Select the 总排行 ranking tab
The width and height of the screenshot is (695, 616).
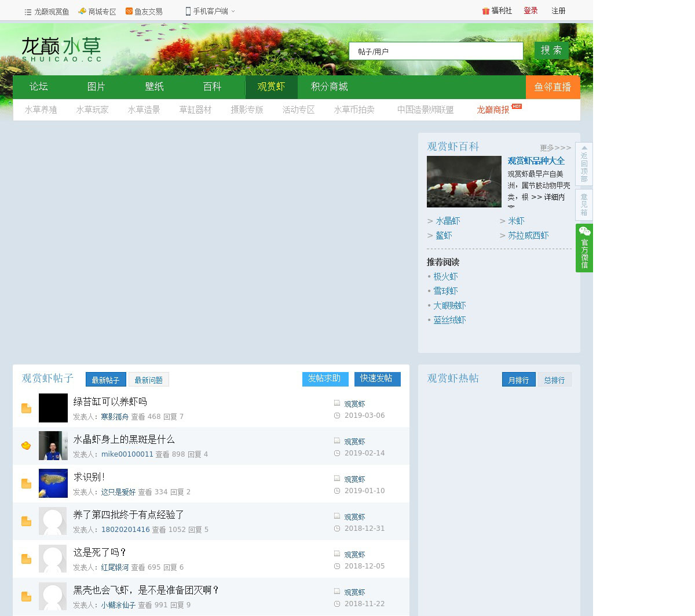point(554,380)
